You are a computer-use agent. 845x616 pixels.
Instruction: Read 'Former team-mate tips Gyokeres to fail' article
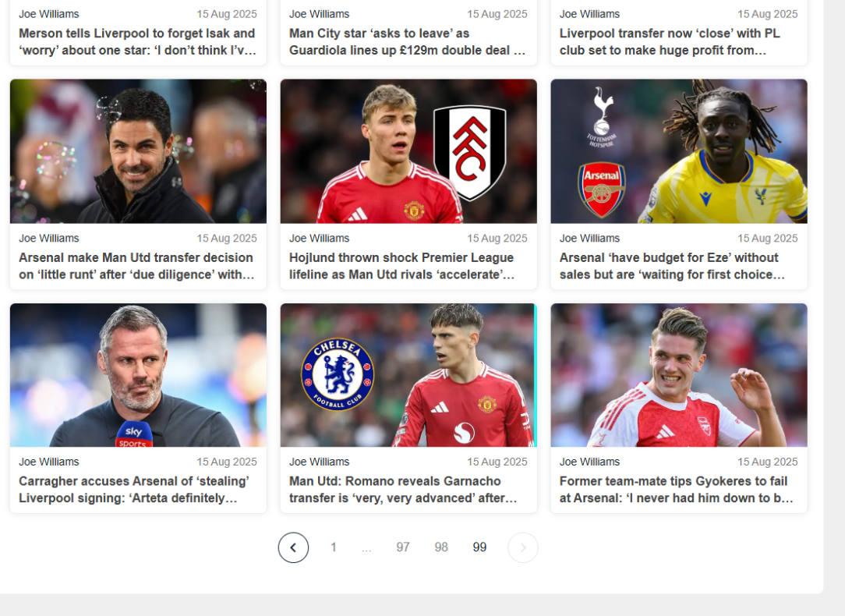(x=677, y=490)
